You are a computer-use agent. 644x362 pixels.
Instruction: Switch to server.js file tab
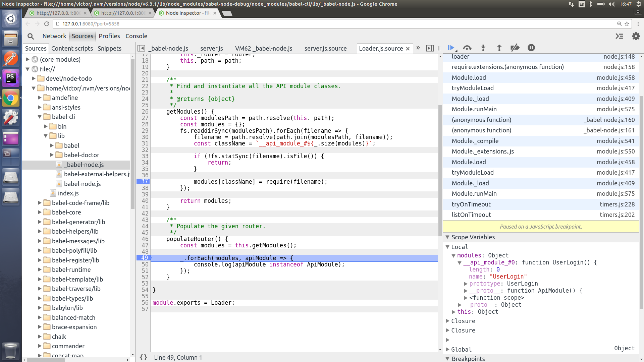tap(212, 48)
